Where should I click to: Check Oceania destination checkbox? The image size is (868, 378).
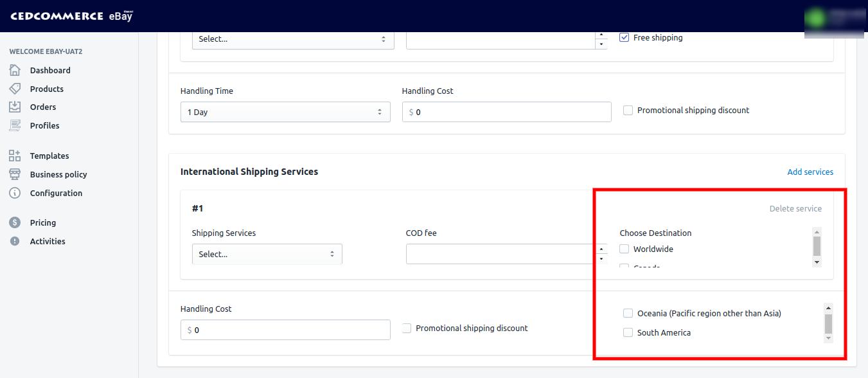pos(628,313)
